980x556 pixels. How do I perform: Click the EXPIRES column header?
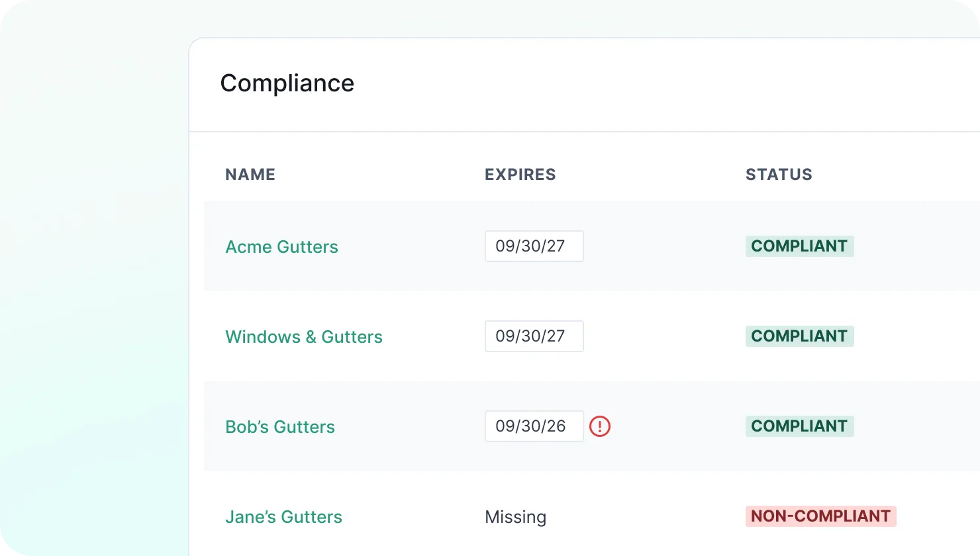(x=520, y=175)
